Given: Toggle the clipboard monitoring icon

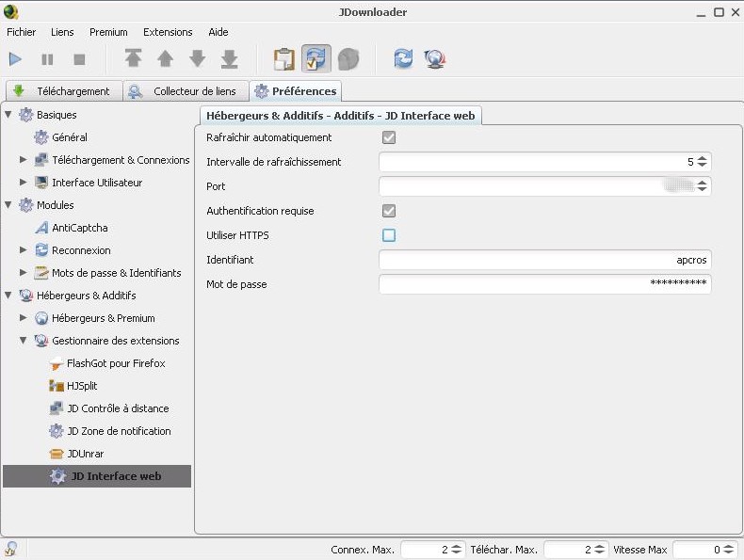Looking at the screenshot, I should coord(283,59).
